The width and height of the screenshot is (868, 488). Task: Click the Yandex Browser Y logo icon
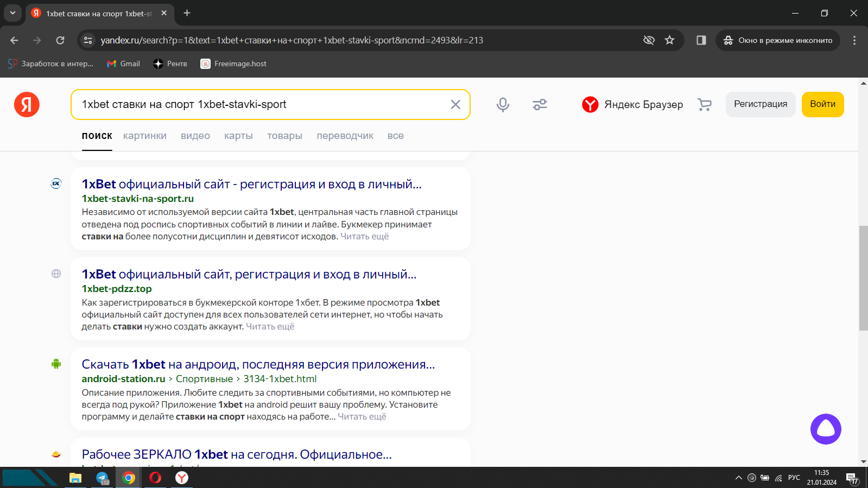[x=590, y=104]
